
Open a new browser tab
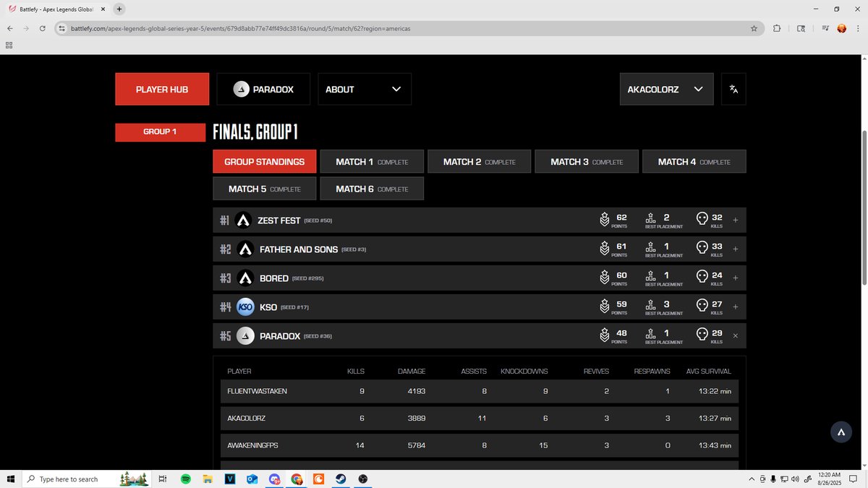[x=119, y=9]
